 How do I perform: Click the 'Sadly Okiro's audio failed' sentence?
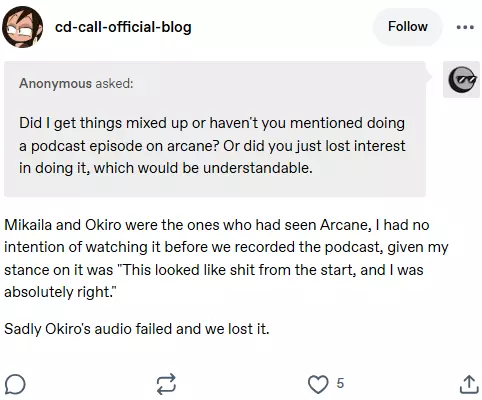tap(137, 329)
